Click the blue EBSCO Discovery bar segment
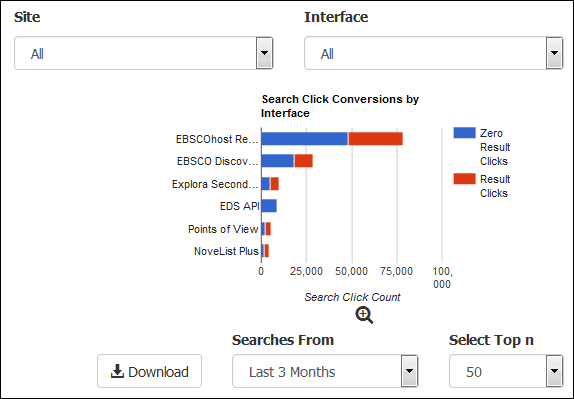This screenshot has height=399, width=574. click(x=278, y=161)
